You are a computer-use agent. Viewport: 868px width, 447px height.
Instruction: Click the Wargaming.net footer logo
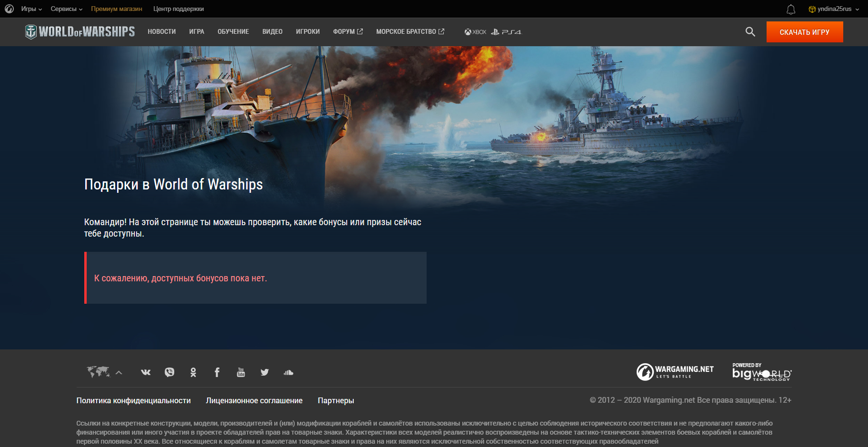[675, 372]
